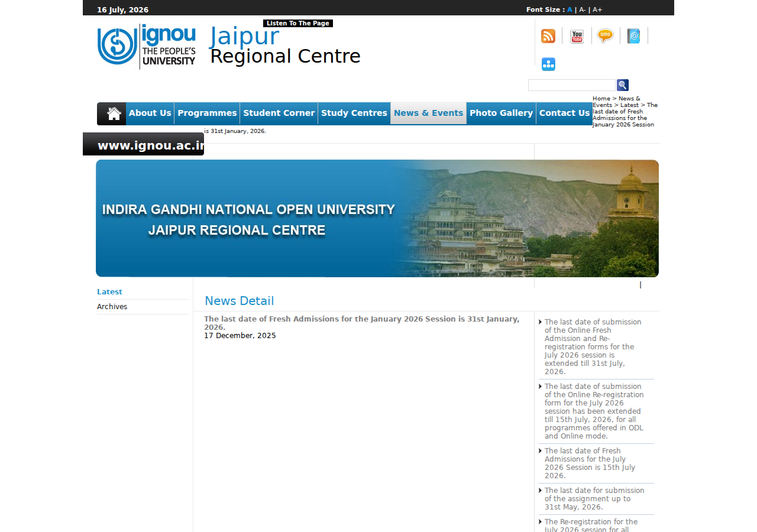Click the search magnifier button
Viewport: 757px width, 532px height.
coord(623,85)
